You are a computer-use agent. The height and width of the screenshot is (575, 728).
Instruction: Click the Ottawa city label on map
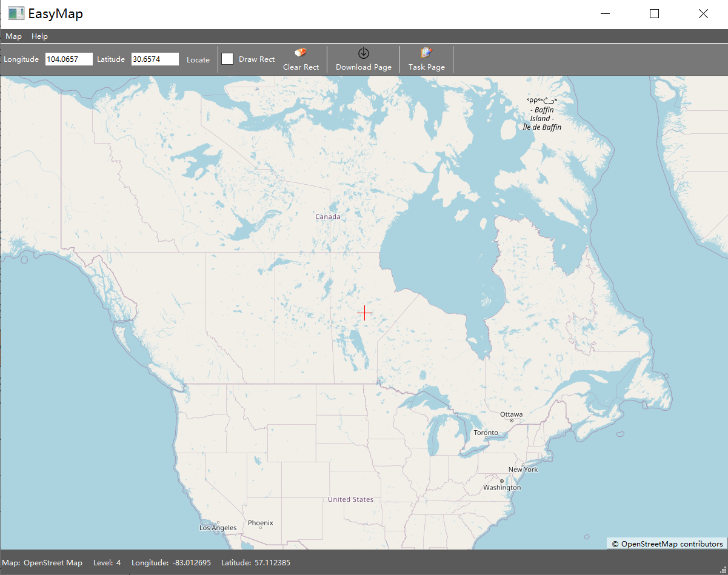(x=511, y=414)
